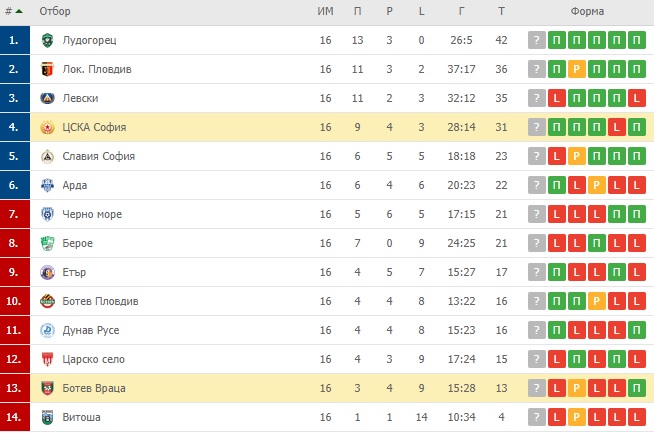Click orange draw badge in Лок. Пловдив form
Viewport: 654px width, 435px height.
pyautogui.click(x=577, y=69)
